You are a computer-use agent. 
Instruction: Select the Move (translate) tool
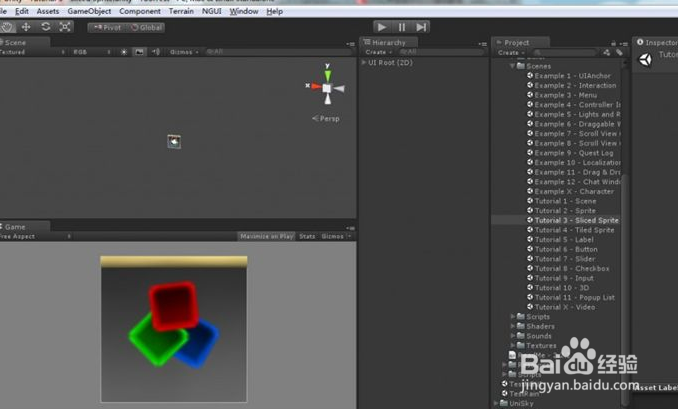pos(26,27)
